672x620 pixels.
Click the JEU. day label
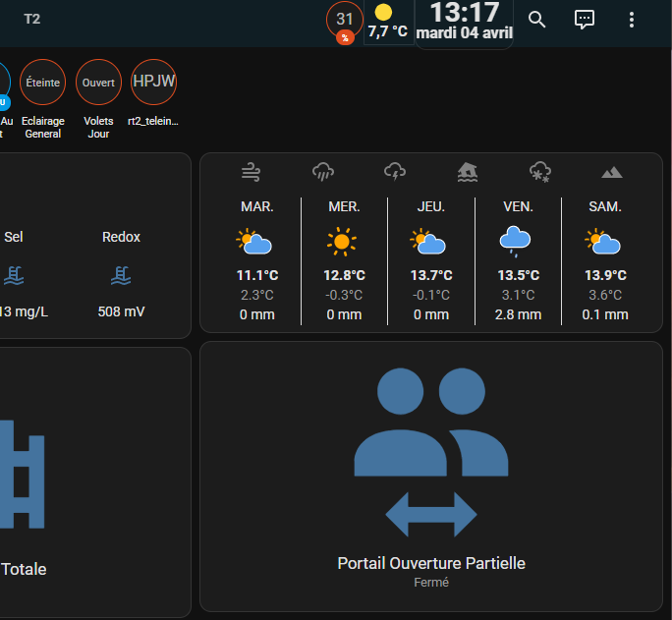pos(431,207)
